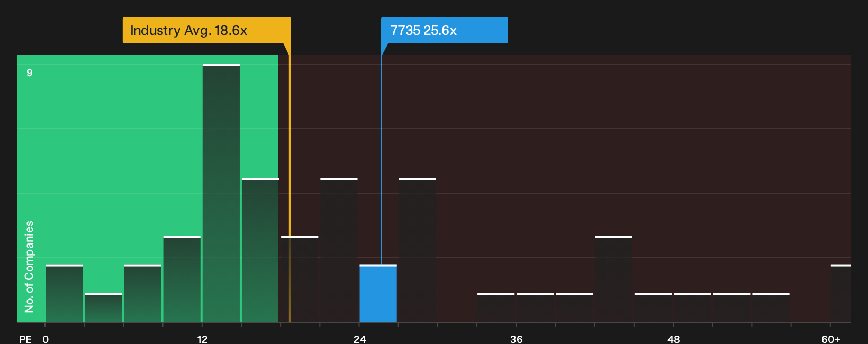Screen dimensions: 868x344
Task: Click the "48" x-axis tick label
Action: (674, 339)
